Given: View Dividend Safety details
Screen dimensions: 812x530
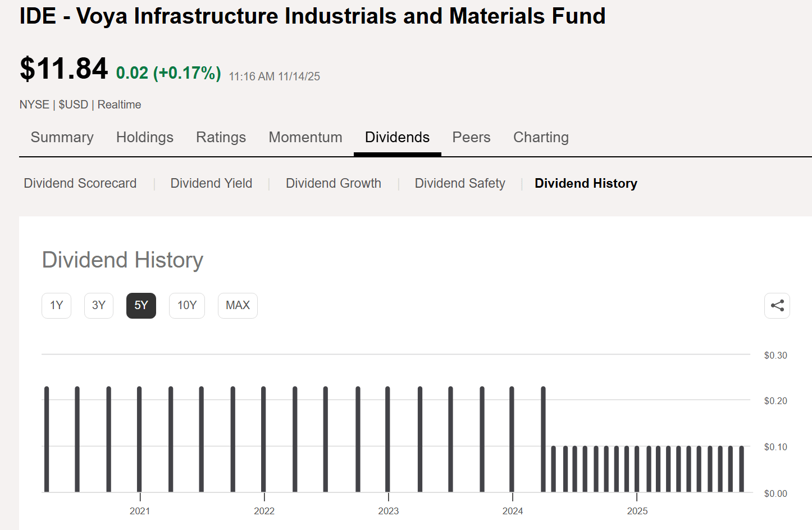Looking at the screenshot, I should pyautogui.click(x=460, y=183).
